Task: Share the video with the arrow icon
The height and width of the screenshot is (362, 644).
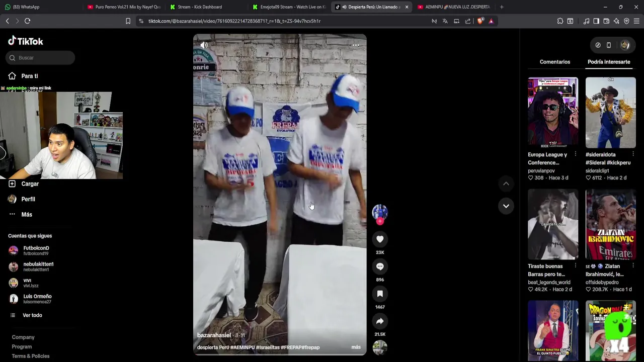Action: [380, 321]
